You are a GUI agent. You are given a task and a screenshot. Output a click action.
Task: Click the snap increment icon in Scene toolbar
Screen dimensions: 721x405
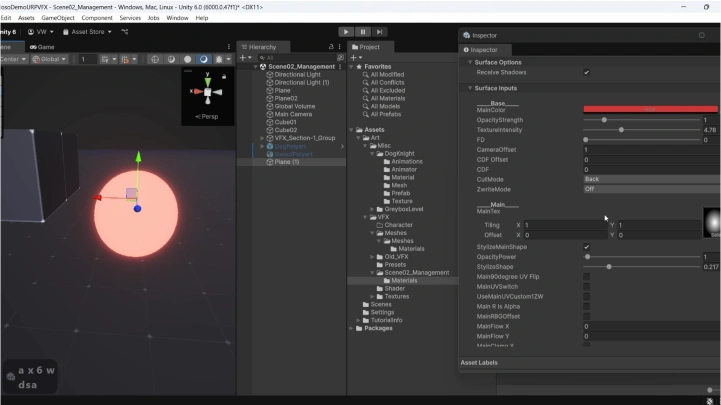coord(125,59)
